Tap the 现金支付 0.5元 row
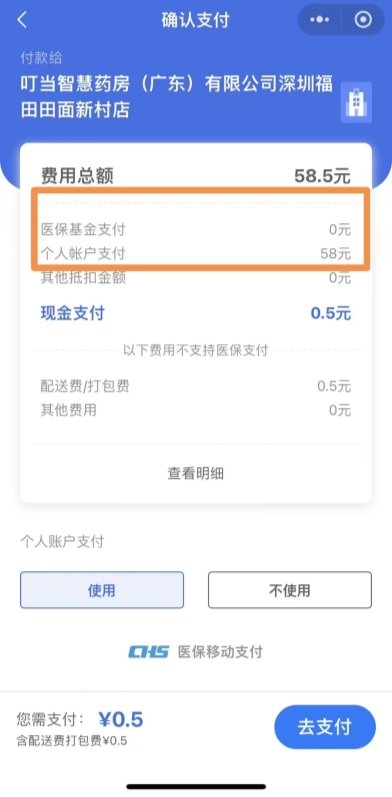This screenshot has height=797, width=392. (x=196, y=313)
